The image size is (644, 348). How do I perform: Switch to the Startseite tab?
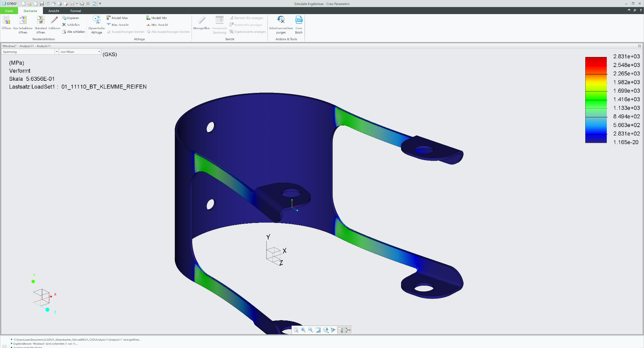point(30,11)
